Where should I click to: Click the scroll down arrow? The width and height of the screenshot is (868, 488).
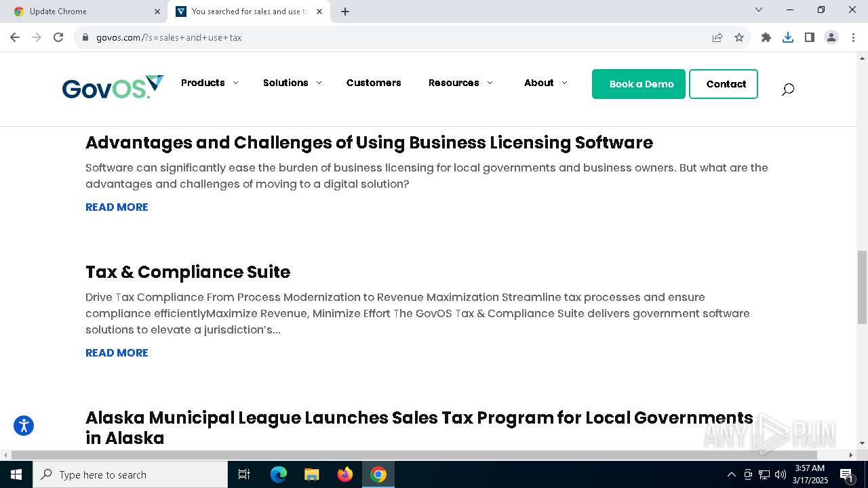point(862,443)
